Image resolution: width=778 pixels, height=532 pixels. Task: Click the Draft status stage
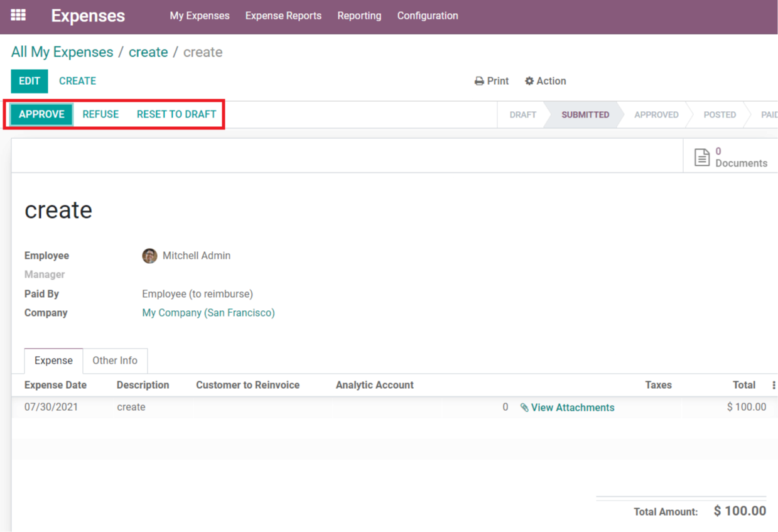click(522, 115)
